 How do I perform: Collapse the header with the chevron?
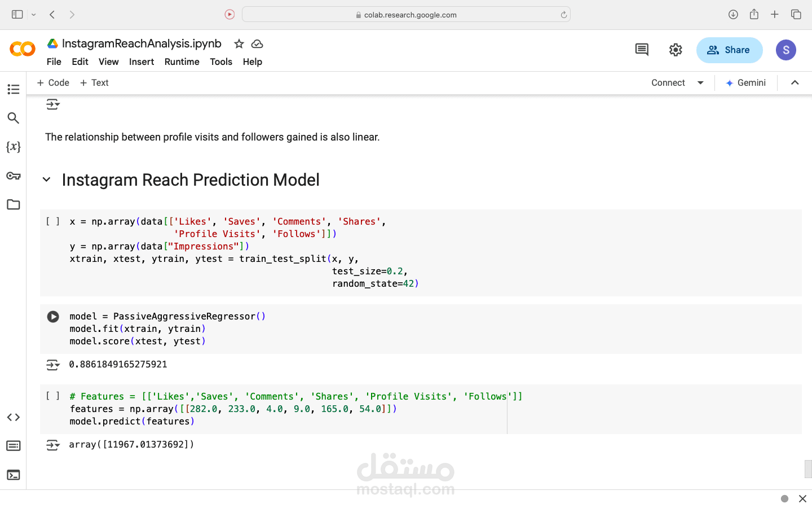click(x=795, y=82)
